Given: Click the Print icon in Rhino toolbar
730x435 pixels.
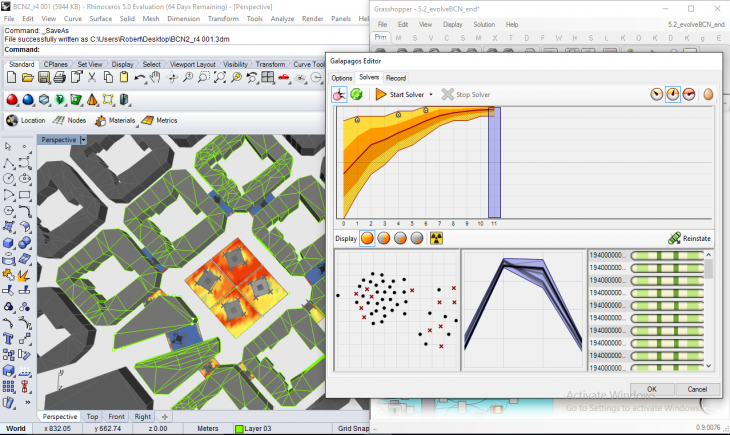Looking at the screenshot, I should click(x=59, y=77).
